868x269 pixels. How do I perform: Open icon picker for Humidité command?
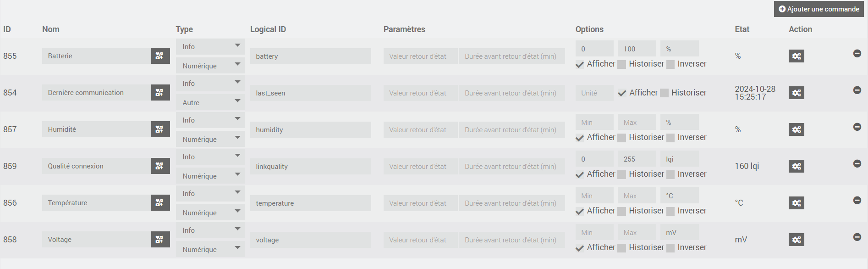160,129
